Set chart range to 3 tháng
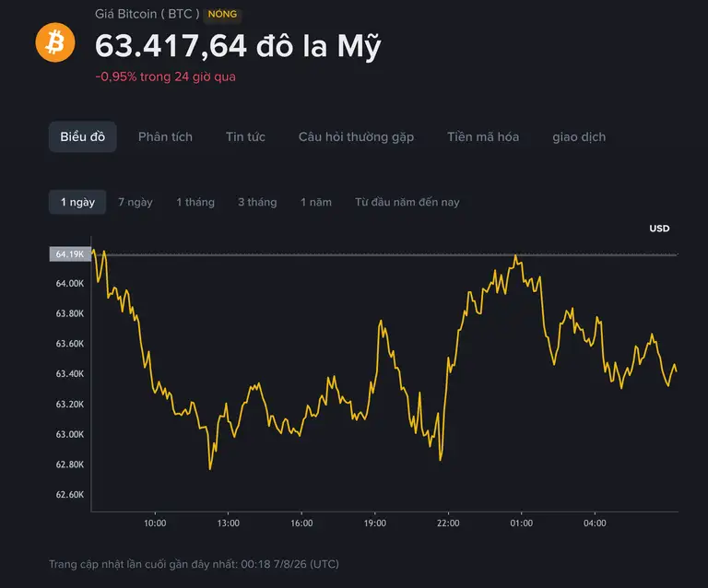 [x=257, y=202]
